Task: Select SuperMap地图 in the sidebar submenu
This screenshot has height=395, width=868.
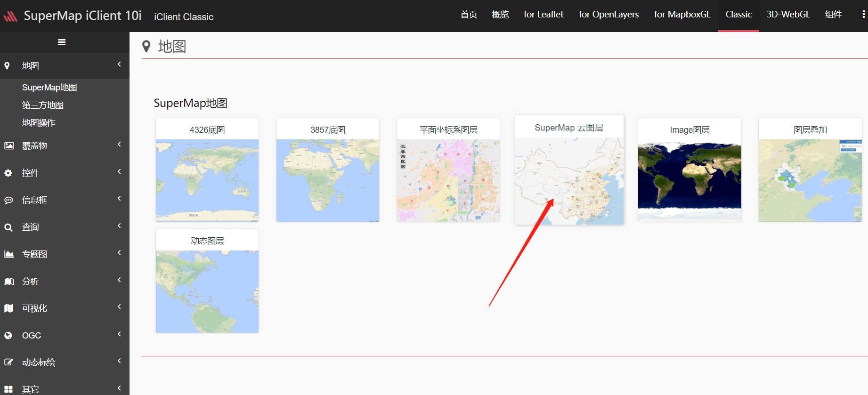Action: point(49,88)
